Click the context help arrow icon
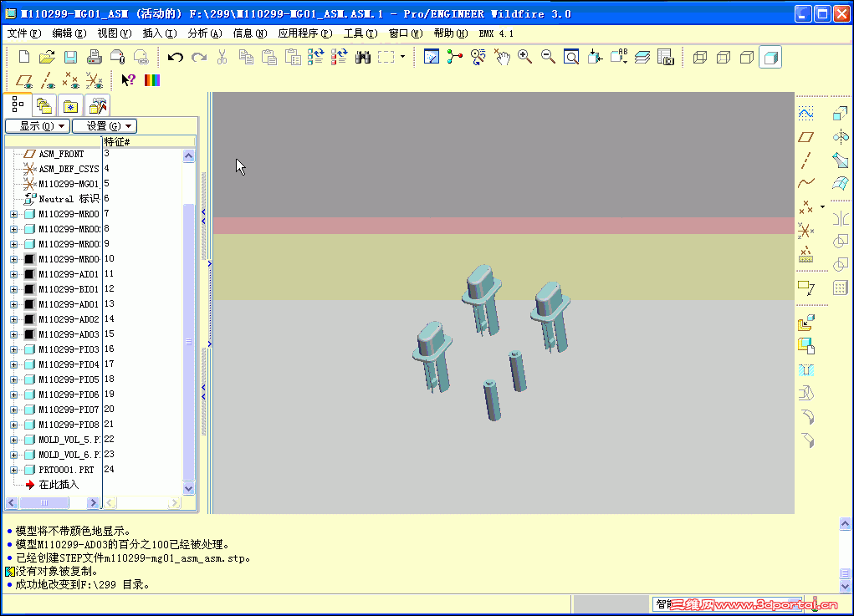 point(129,80)
